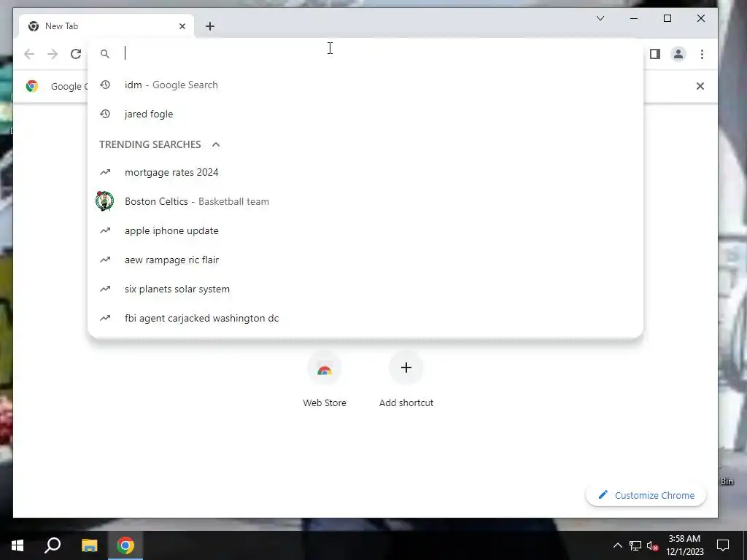Image resolution: width=747 pixels, height=560 pixels.
Task: Open the network status tray icon
Action: (635, 545)
